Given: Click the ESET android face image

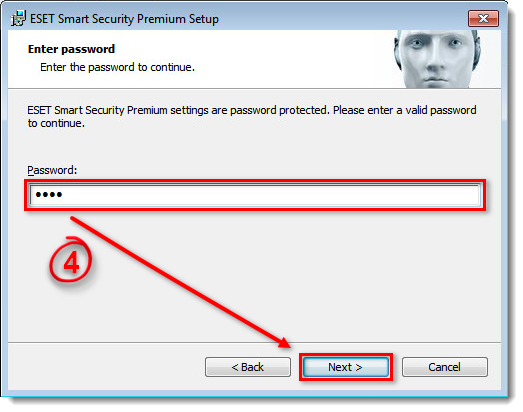Looking at the screenshot, I should point(437,59).
